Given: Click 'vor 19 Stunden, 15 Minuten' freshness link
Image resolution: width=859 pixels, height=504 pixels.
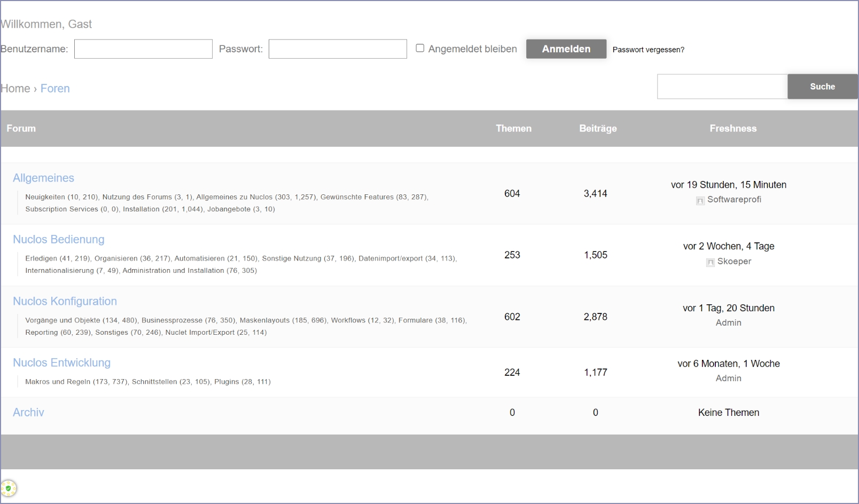Looking at the screenshot, I should point(729,185).
